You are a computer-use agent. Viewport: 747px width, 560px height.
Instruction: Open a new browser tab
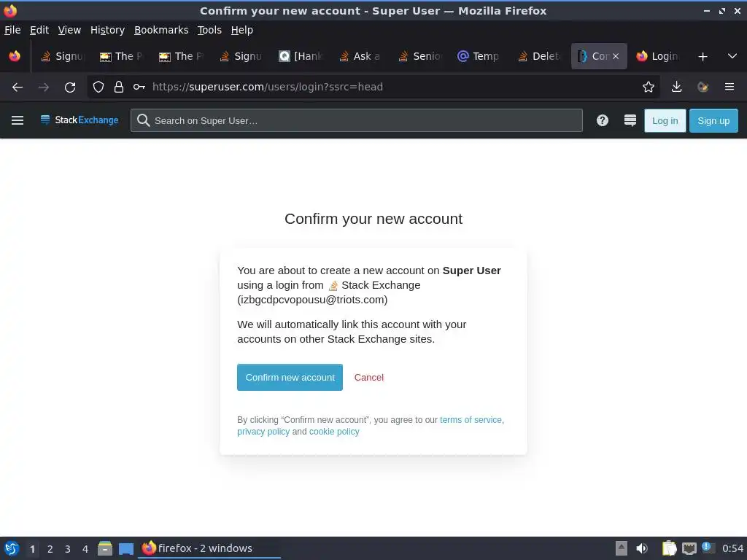tap(703, 57)
